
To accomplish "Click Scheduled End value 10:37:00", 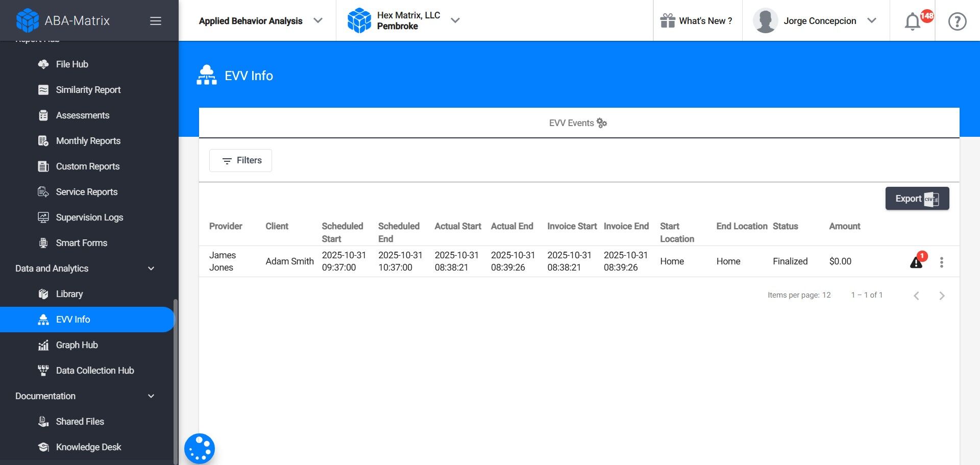I will pos(395,267).
